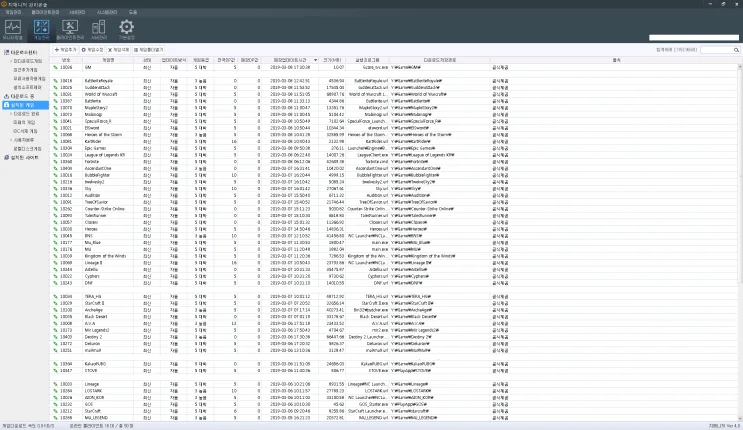Click the green icon of the League of Legends KR row

[x=55, y=155]
